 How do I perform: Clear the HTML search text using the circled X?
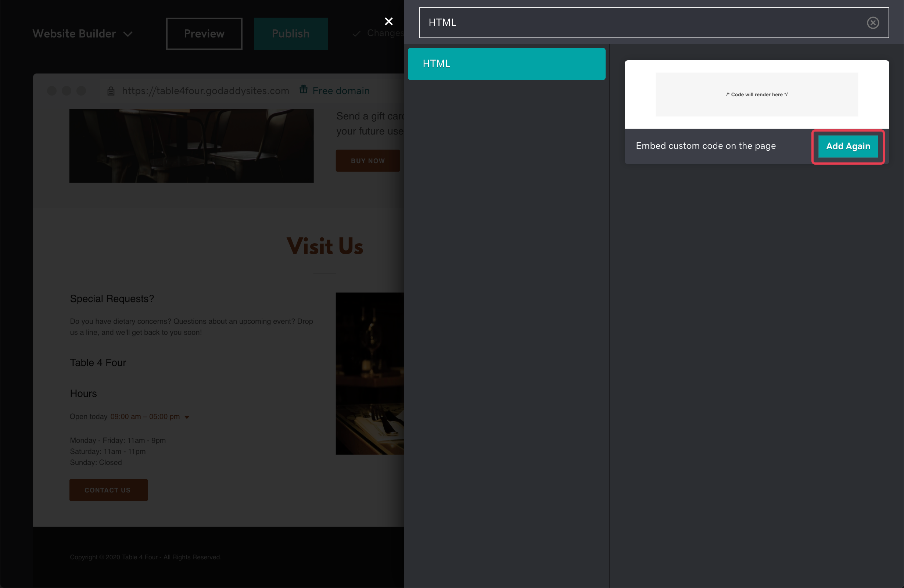click(873, 23)
